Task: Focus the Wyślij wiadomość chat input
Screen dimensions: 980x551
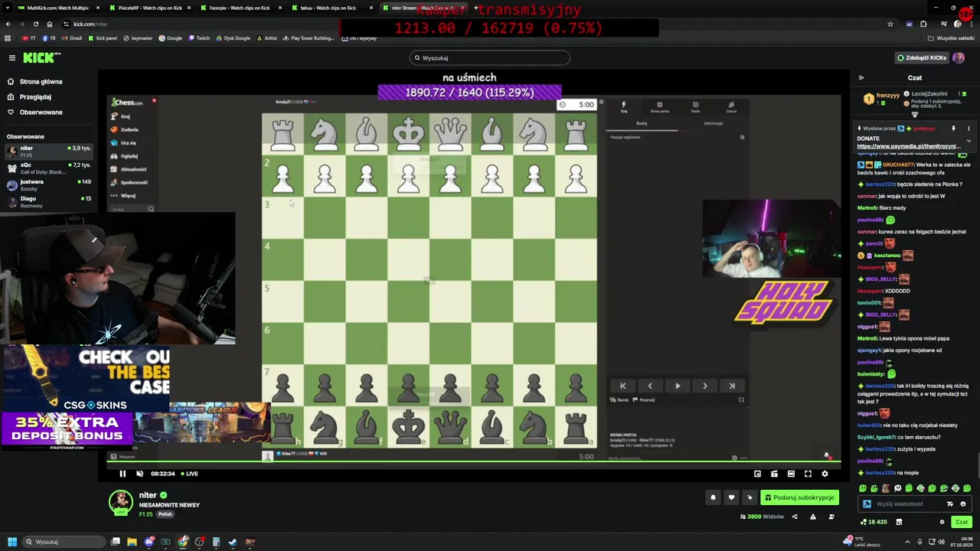Action: click(x=907, y=504)
